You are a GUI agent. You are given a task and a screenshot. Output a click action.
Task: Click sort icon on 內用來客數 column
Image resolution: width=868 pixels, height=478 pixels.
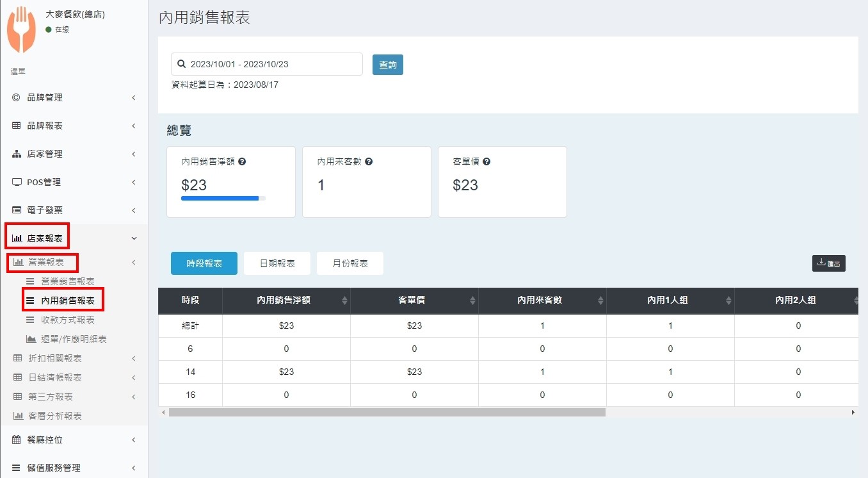(x=600, y=301)
